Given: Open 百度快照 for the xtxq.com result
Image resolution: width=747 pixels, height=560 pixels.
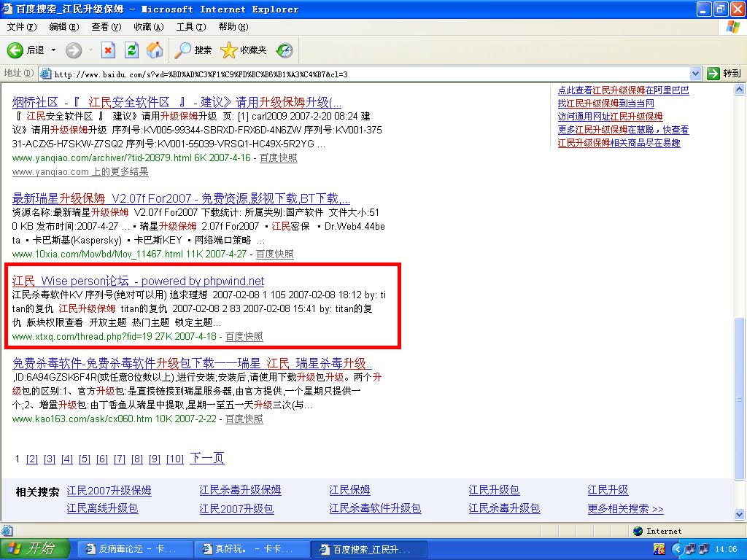Looking at the screenshot, I should click(x=244, y=336).
